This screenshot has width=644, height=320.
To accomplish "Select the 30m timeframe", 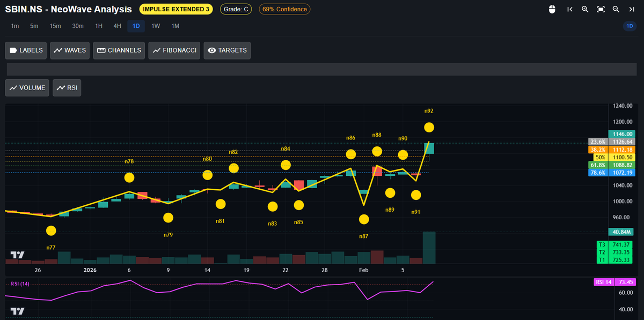I will click(x=78, y=26).
